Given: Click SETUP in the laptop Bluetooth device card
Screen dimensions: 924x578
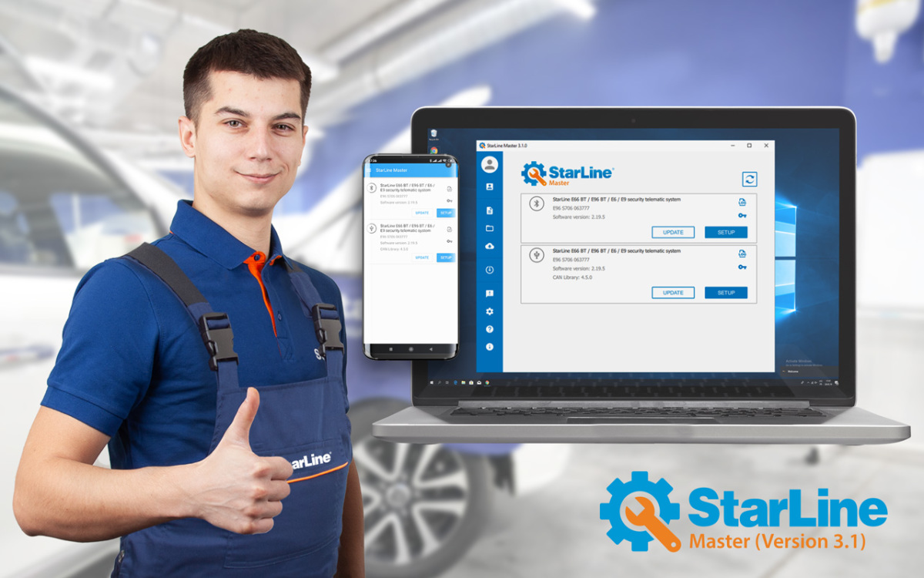Looking at the screenshot, I should [726, 232].
